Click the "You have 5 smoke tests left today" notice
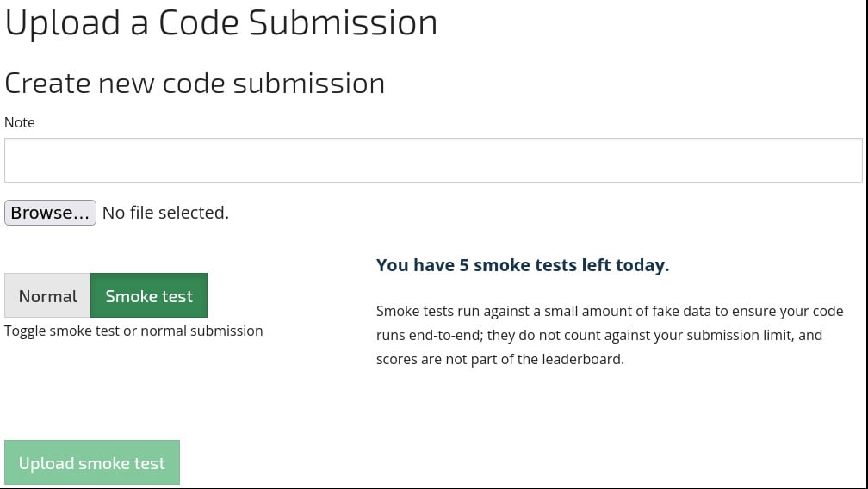Viewport: 868px width, 489px height. tap(522, 265)
